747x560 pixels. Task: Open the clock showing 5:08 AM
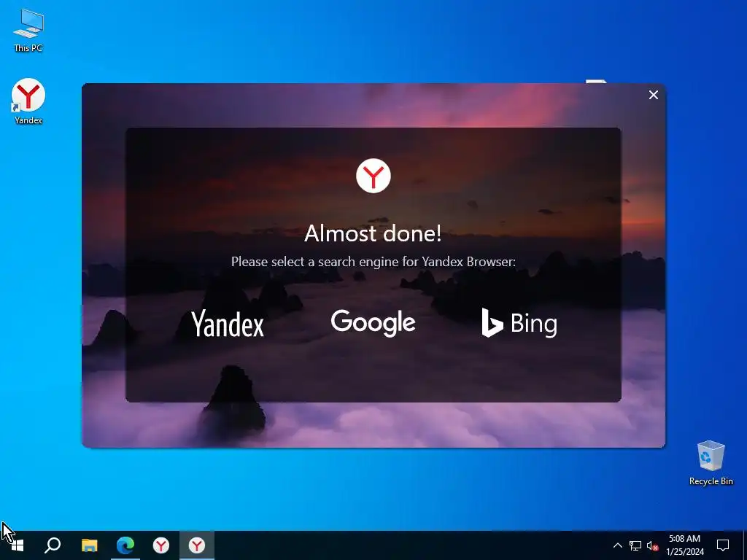(x=684, y=545)
